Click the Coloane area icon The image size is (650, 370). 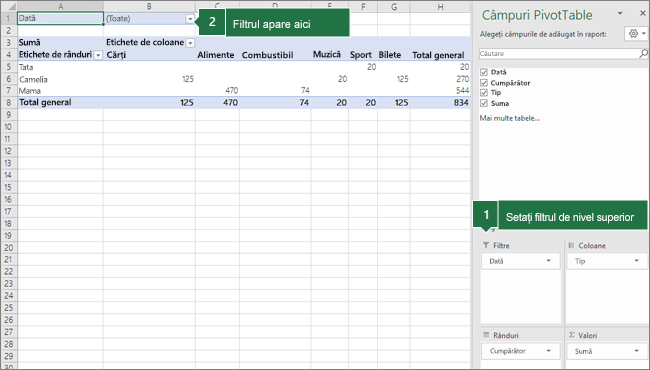point(571,245)
